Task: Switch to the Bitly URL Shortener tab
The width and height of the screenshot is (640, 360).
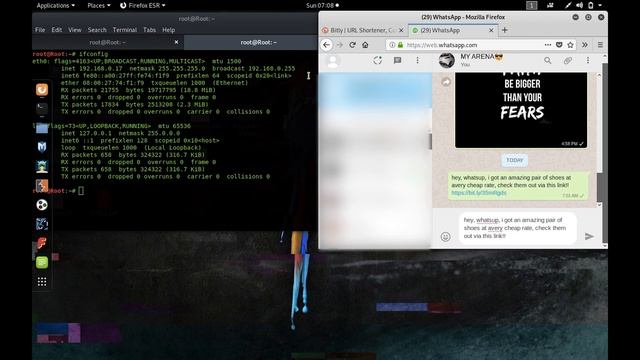Action: (362, 30)
